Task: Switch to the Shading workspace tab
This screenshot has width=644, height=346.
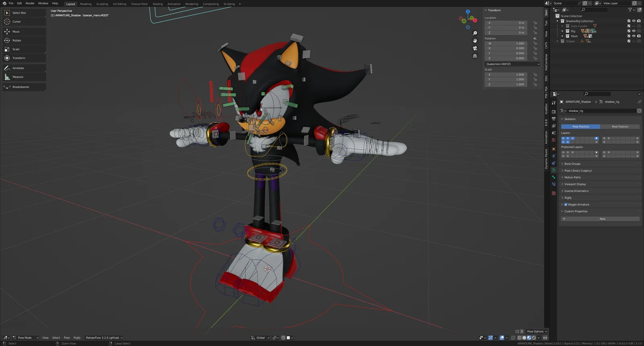Action: point(157,4)
